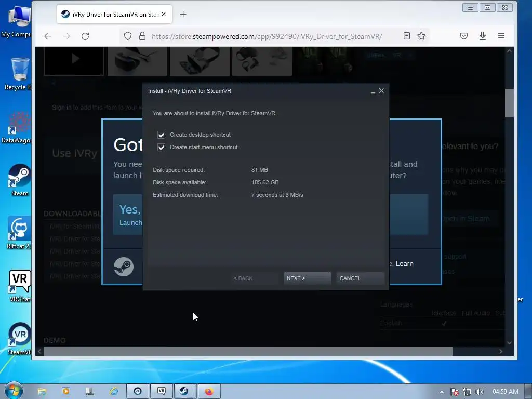Click the 04:59 AM clock

tap(506, 392)
